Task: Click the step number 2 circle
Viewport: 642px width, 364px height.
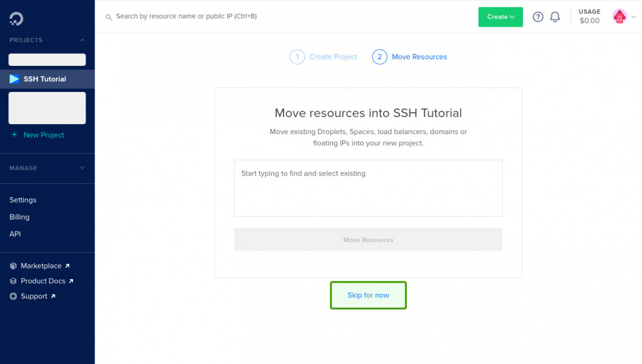Action: [379, 57]
